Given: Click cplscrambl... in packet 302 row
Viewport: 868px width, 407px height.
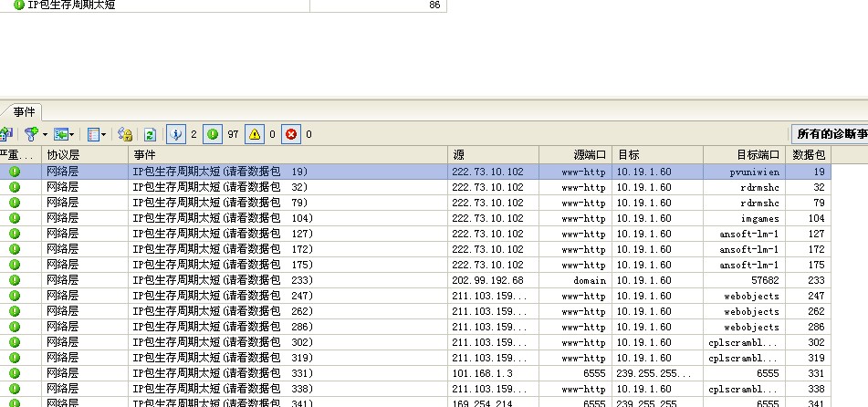Looking at the screenshot, I should (x=743, y=342).
